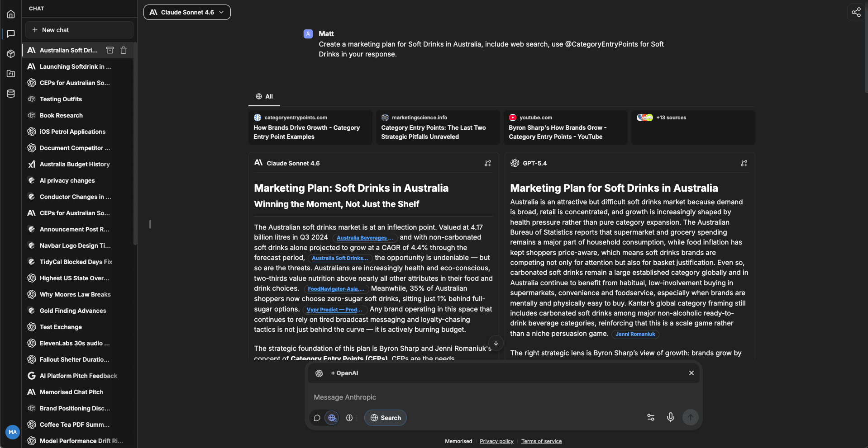Open the 'Book Research' chat
The image size is (868, 448).
point(61,115)
